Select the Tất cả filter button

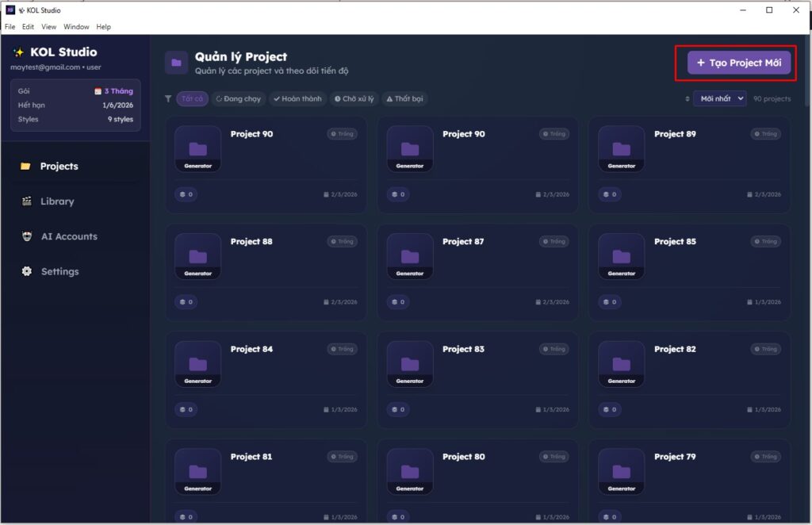click(192, 99)
